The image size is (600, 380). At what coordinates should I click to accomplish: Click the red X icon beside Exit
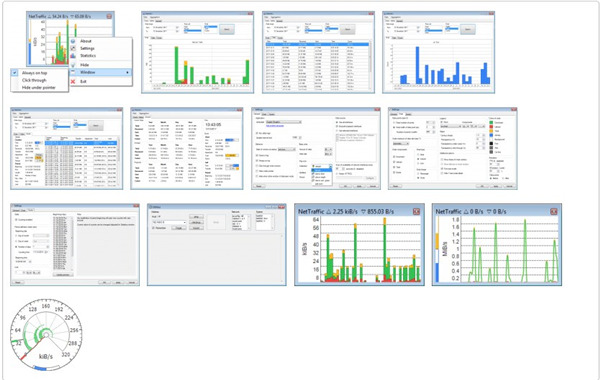coord(73,81)
